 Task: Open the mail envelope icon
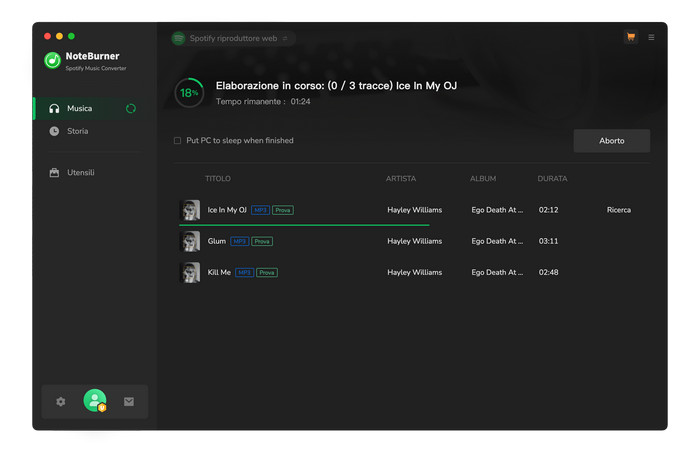point(129,402)
